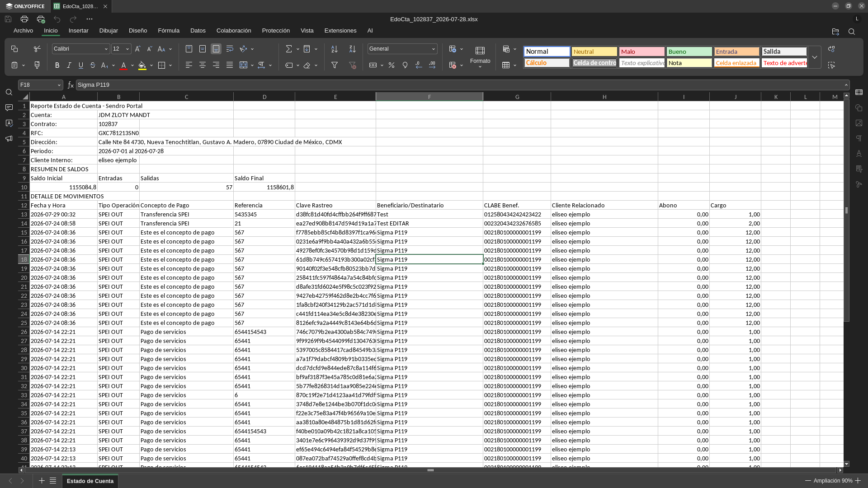Apply the Normal cell style
868x488 pixels.
click(x=547, y=52)
